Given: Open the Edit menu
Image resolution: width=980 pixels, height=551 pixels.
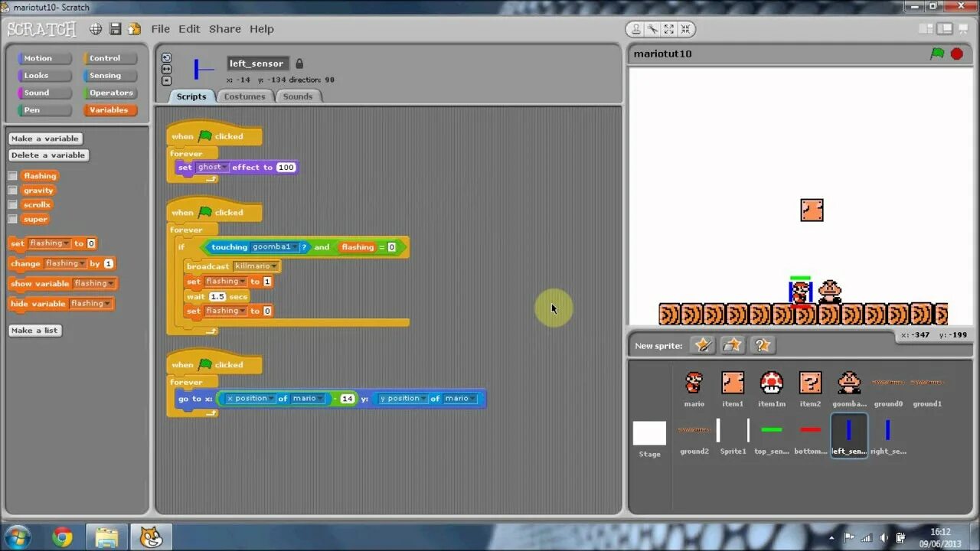Looking at the screenshot, I should 189,29.
